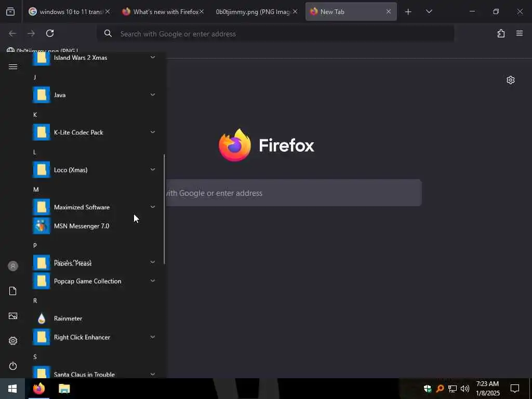532x399 pixels.
Task: Expand the Island Wars 2 Xmas folder
Action: pyautogui.click(x=95, y=58)
